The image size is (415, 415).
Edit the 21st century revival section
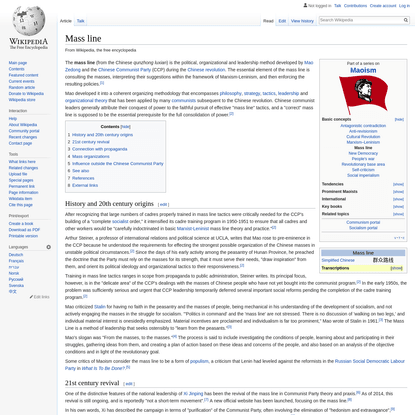click(129, 384)
